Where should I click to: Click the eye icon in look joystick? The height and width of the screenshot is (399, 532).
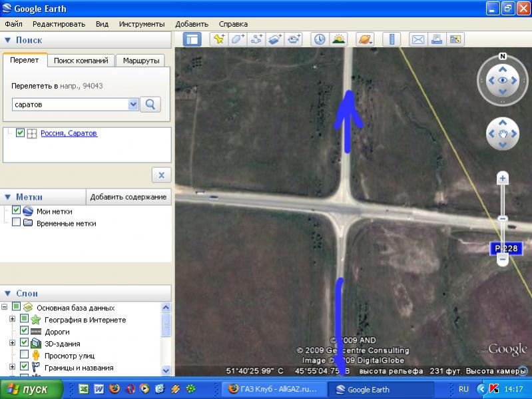pyautogui.click(x=503, y=81)
